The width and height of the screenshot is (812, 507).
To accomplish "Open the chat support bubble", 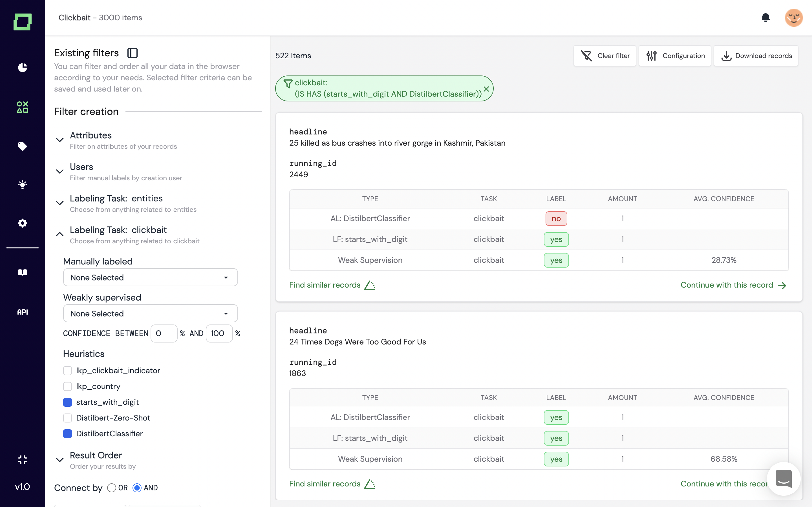I will 784,479.
